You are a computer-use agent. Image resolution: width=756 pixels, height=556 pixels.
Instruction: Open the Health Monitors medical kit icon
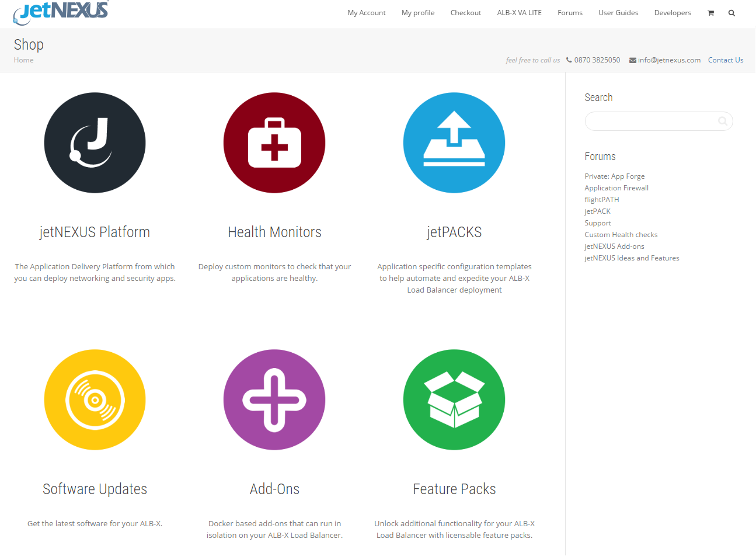pos(274,143)
